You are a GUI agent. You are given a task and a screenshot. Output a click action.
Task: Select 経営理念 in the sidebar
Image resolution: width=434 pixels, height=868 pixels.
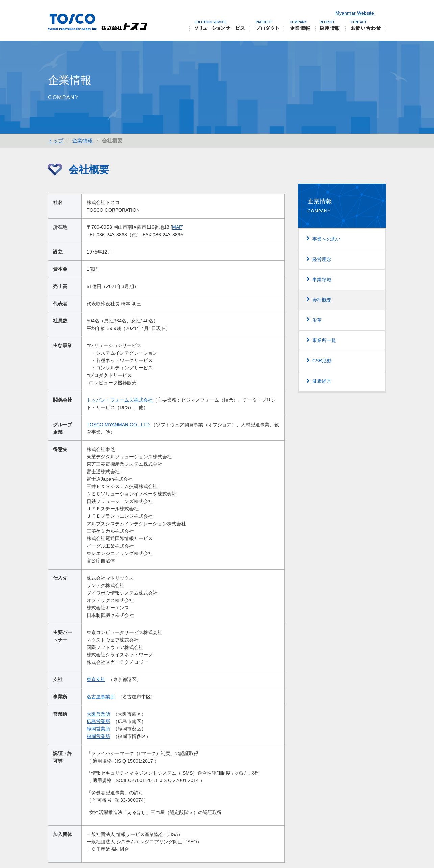(x=342, y=259)
